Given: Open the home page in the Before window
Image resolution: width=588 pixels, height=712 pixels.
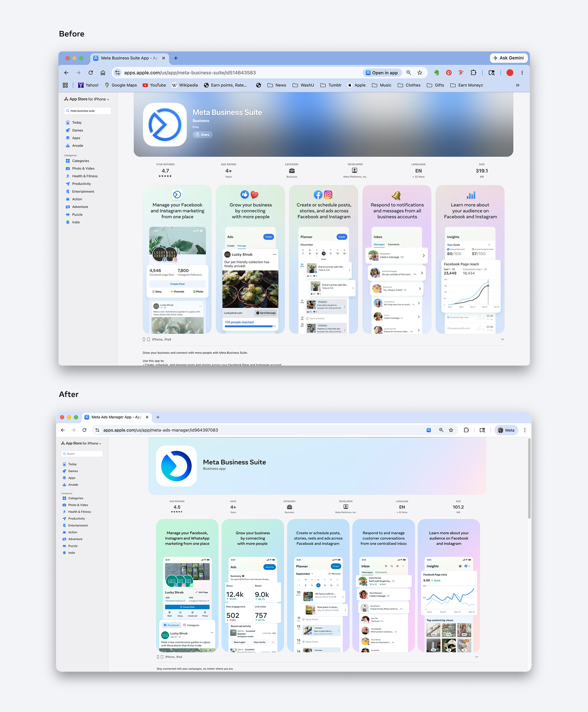Looking at the screenshot, I should click(x=103, y=73).
